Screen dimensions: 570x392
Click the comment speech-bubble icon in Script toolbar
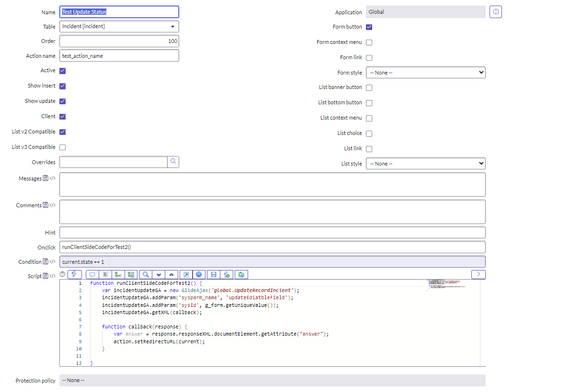tap(92, 275)
